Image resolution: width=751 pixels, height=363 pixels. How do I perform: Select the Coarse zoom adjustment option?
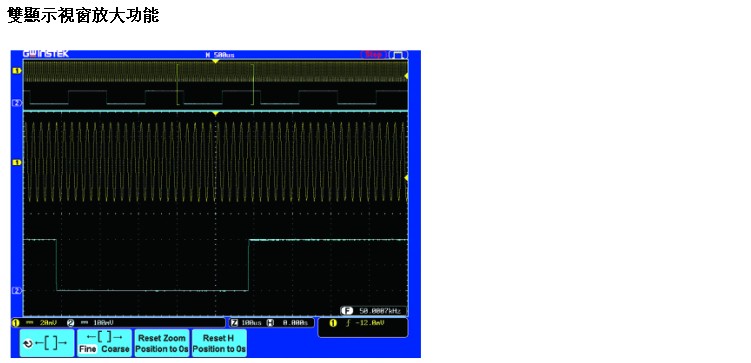click(115, 349)
